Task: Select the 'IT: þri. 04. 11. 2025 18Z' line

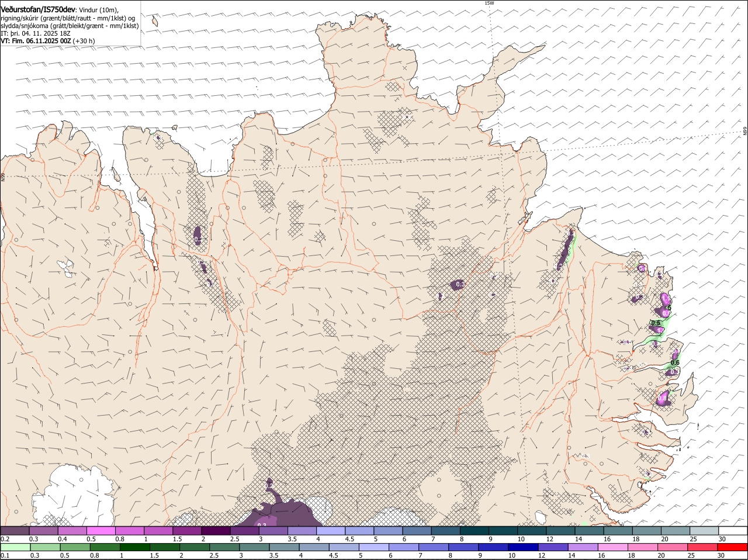Action: 36,33
